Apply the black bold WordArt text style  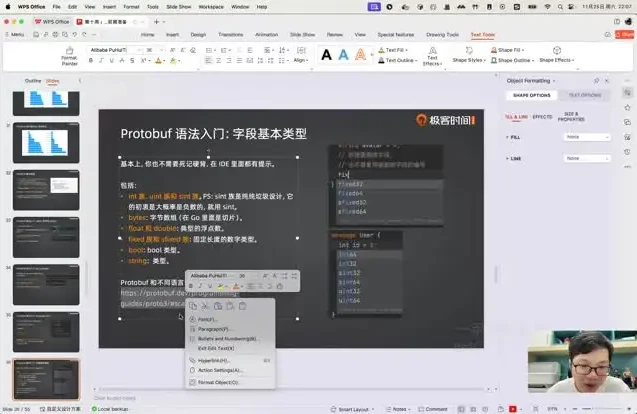(x=326, y=55)
